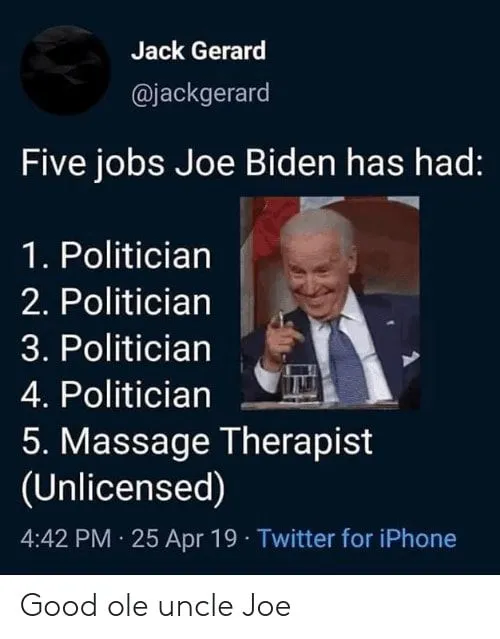Viewport: 500px width, 639px height.
Task: Open the embedded photo in the tweet
Action: click(x=330, y=303)
